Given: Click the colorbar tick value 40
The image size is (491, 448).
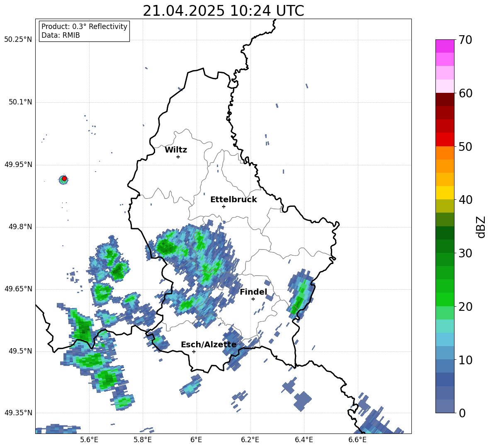Looking at the screenshot, I should click(466, 200).
